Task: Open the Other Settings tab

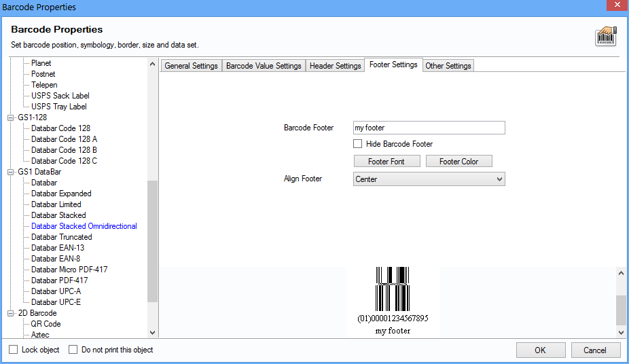Action: tap(448, 66)
